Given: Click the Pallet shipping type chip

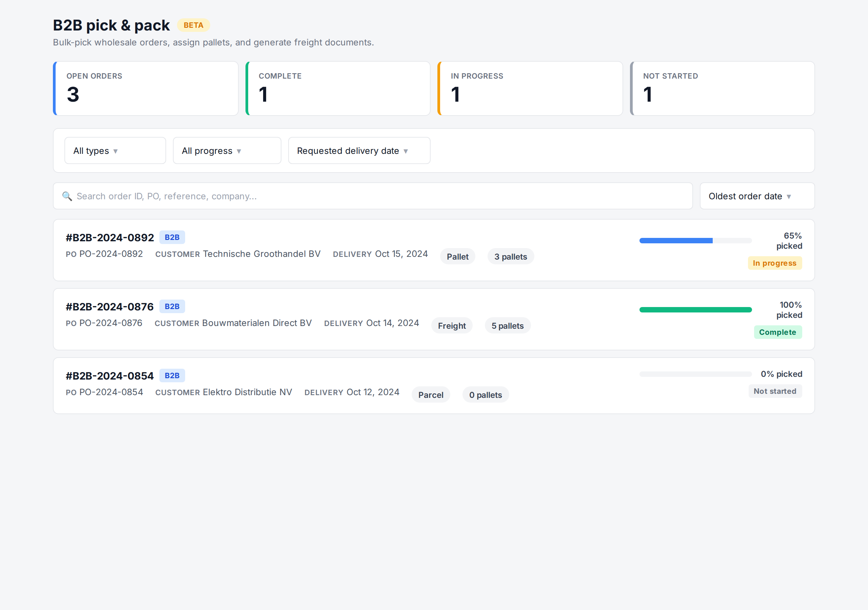Looking at the screenshot, I should click(x=457, y=257).
